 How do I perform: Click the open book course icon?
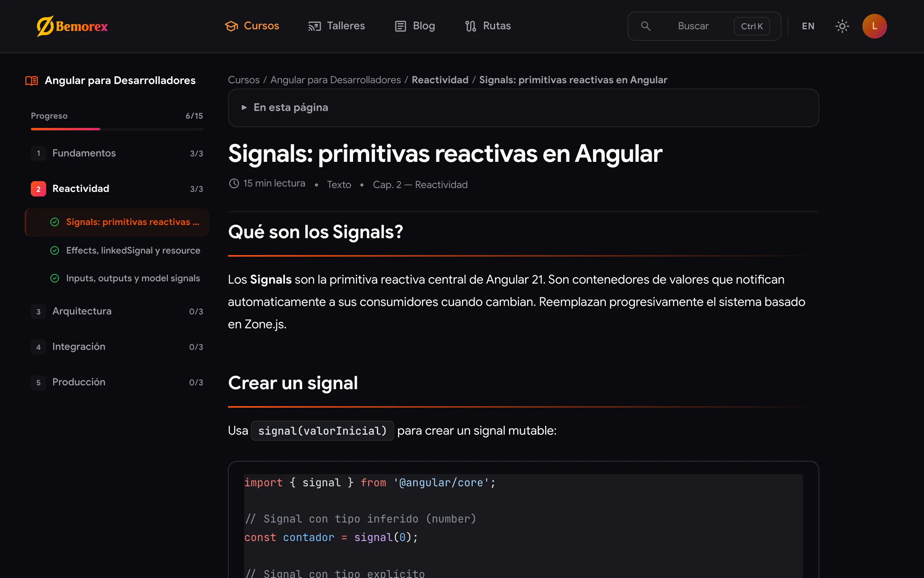pos(32,81)
